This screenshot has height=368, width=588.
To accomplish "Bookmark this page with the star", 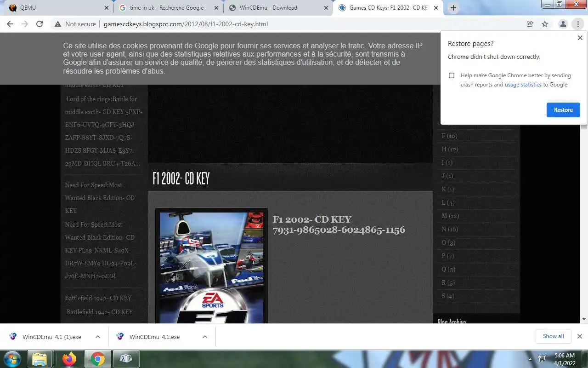I will tap(545, 24).
